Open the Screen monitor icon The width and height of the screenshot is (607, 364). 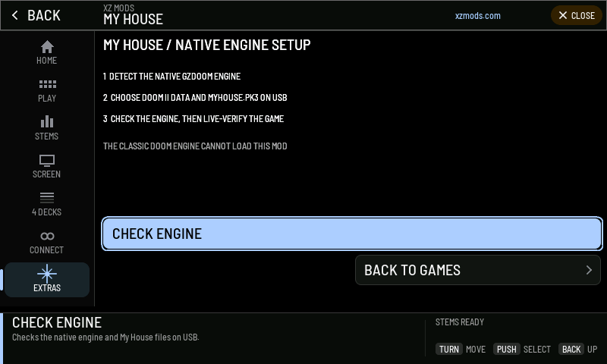47,160
